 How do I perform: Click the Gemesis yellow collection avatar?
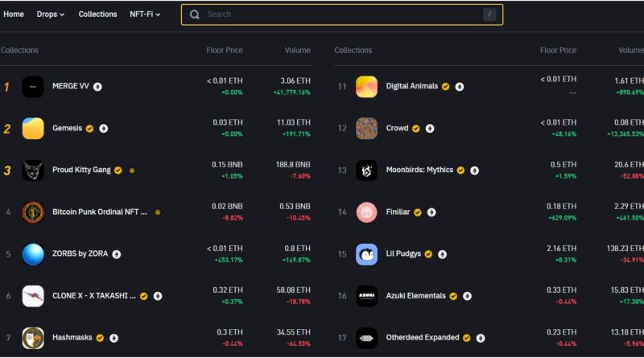tap(33, 128)
